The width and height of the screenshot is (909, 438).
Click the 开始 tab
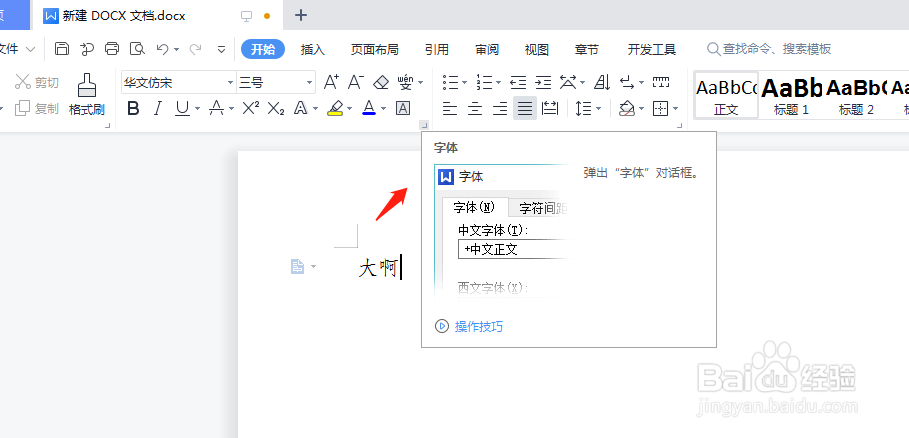click(263, 49)
